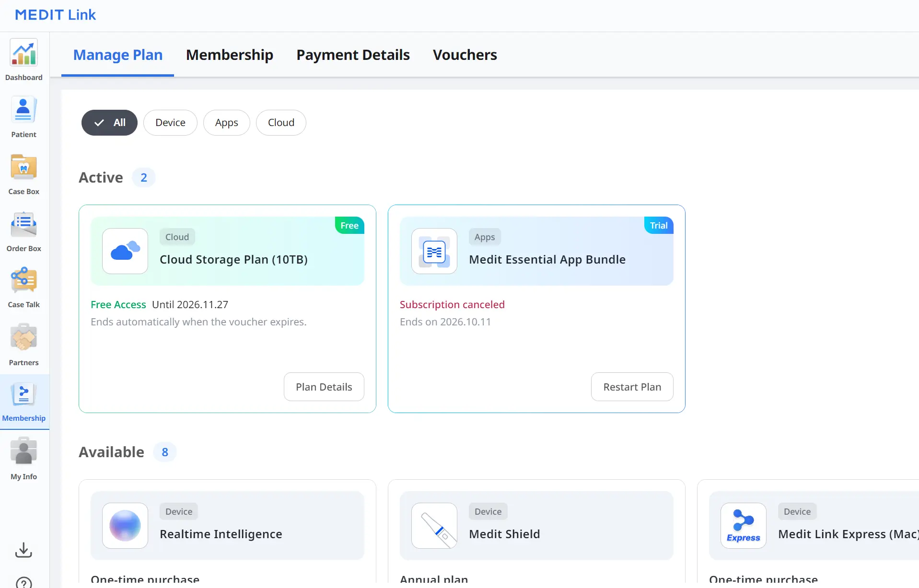Click Device tag on Medit Shield
Viewport: 919px width, 588px height.
[488, 511]
